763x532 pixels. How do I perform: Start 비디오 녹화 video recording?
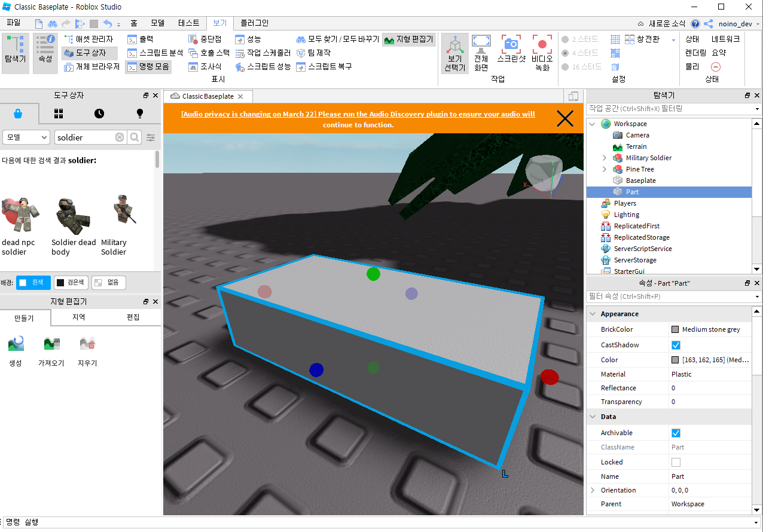(x=542, y=53)
